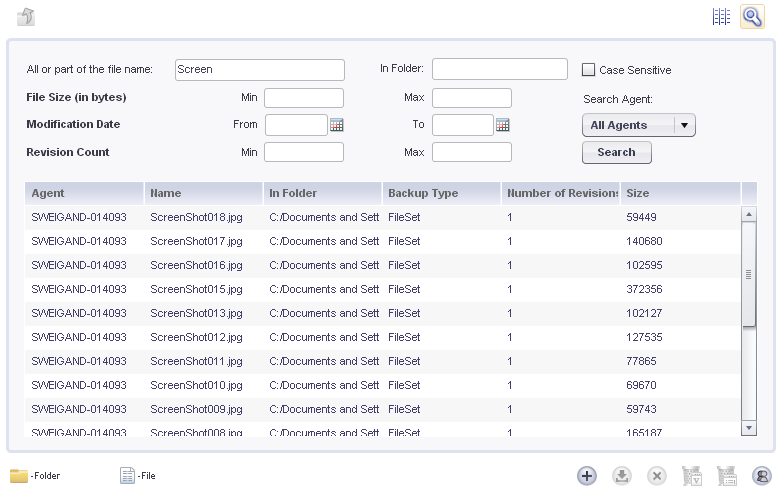Image resolution: width=782 pixels, height=497 pixels.
Task: Click the results scrollbar down arrow
Action: click(x=749, y=428)
